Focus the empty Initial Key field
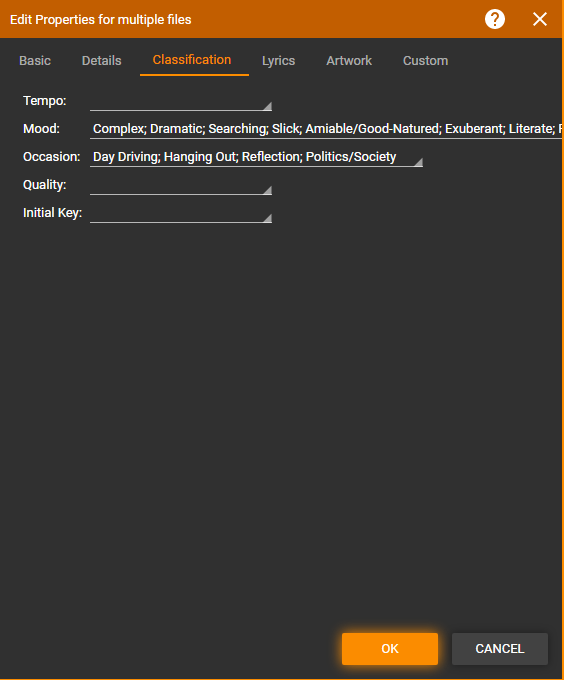The image size is (564, 680). pos(176,213)
